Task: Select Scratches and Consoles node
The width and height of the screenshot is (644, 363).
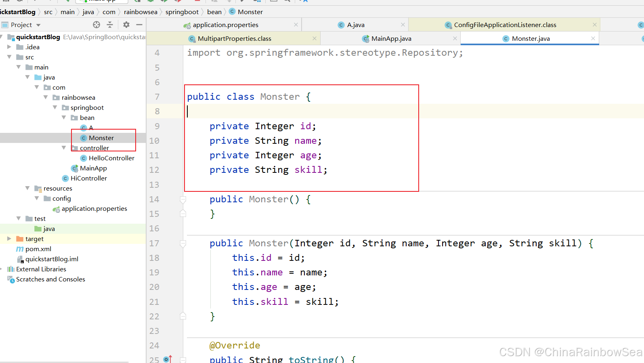Action: tap(46, 279)
